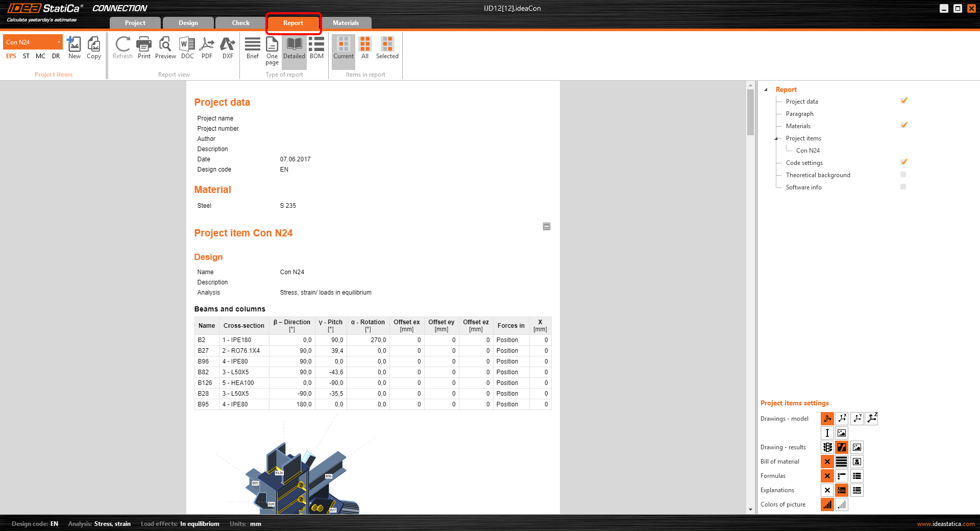980x531 pixels.
Task: Set picture colors to full color
Action: pyautogui.click(x=827, y=504)
